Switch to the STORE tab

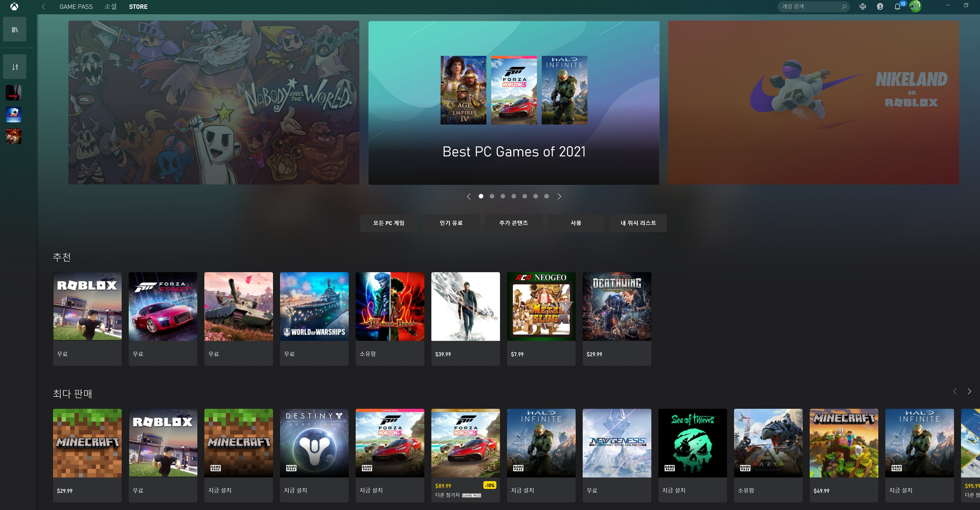[138, 7]
